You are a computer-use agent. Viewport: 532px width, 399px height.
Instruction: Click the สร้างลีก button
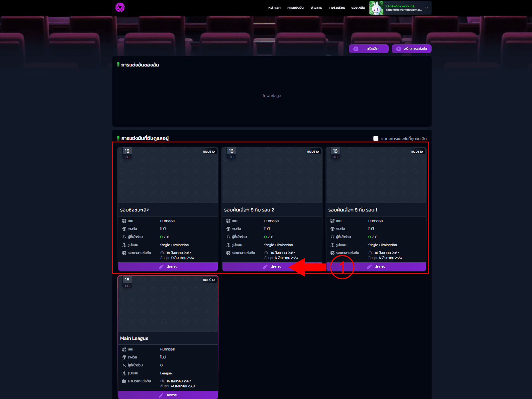(x=369, y=49)
